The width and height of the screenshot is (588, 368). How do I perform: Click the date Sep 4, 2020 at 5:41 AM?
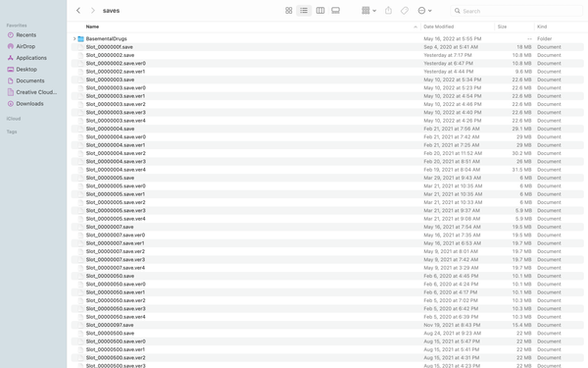tap(451, 47)
